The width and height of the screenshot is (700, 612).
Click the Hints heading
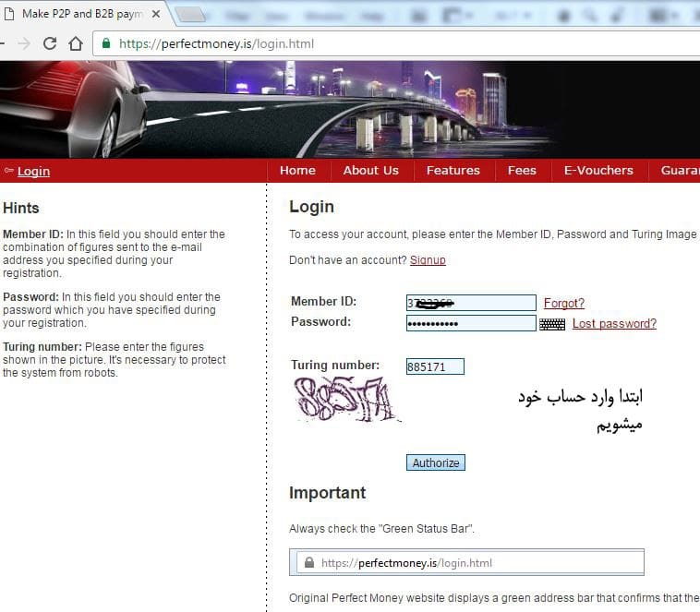click(x=21, y=208)
